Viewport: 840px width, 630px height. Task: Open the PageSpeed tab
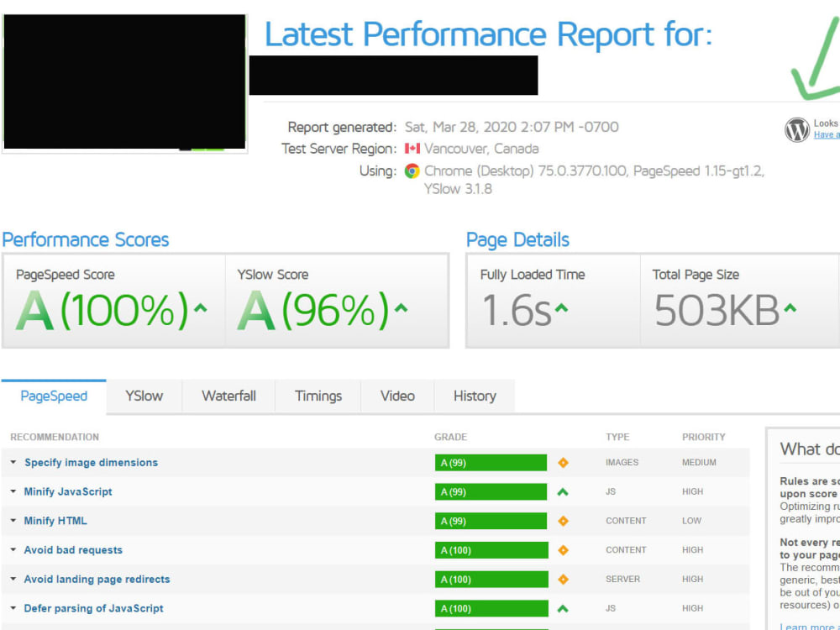point(54,396)
